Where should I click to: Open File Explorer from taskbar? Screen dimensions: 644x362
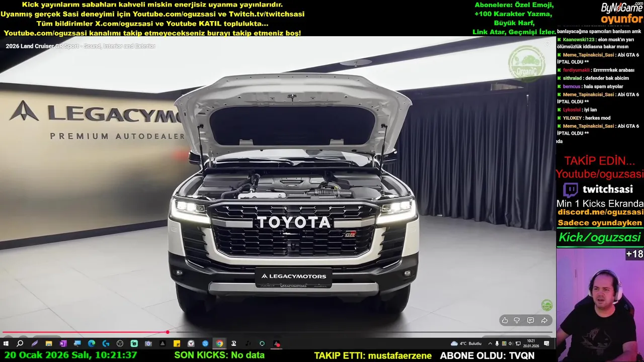pyautogui.click(x=49, y=344)
